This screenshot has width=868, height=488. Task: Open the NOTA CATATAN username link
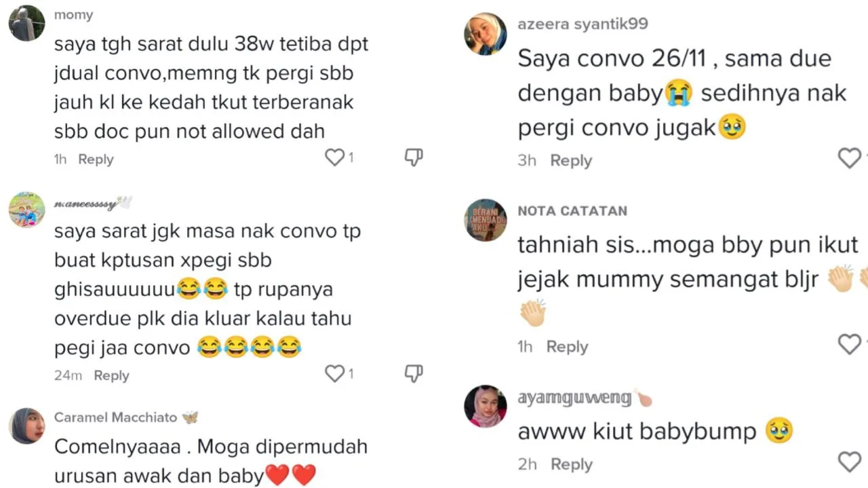click(x=572, y=211)
